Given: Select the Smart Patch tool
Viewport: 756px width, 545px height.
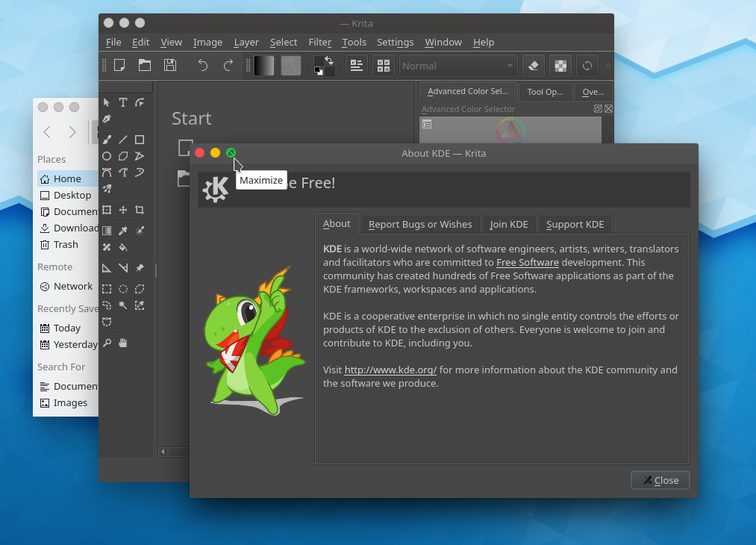Looking at the screenshot, I should click(107, 247).
